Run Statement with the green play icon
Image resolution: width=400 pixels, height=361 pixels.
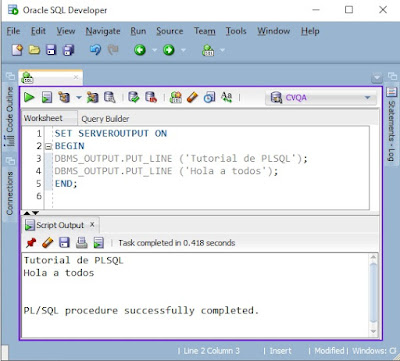pos(29,98)
